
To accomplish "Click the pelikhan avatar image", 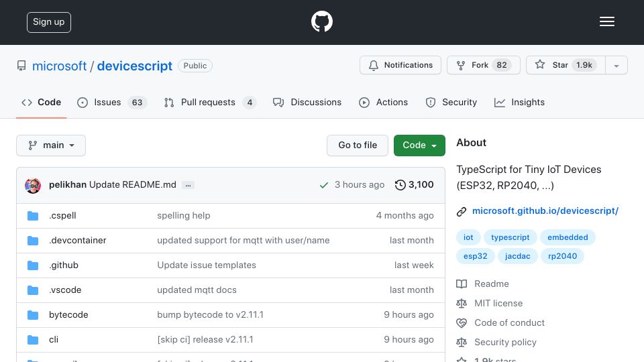I will tap(33, 186).
